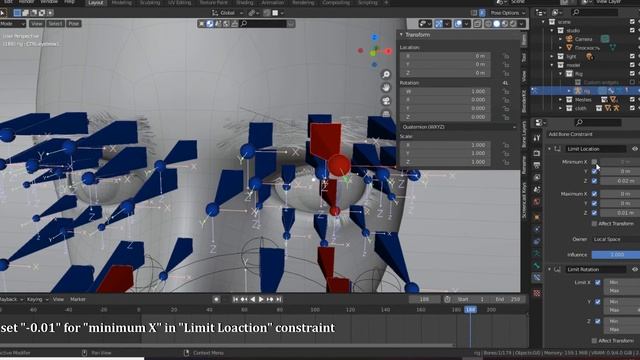Viewport: 640px width, 360px height.
Task: Open the Texture properties checker icon
Action: (537, 293)
